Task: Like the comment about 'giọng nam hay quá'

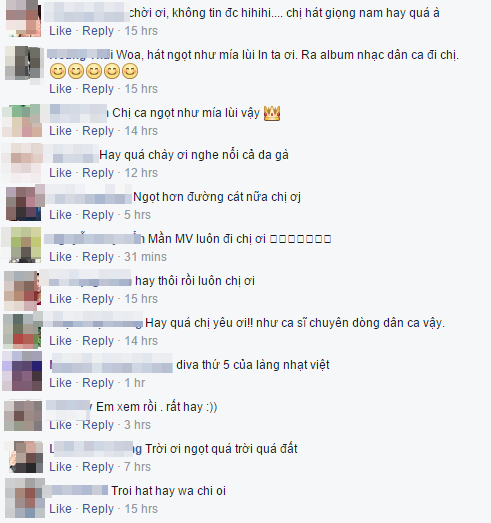Action: (60, 31)
